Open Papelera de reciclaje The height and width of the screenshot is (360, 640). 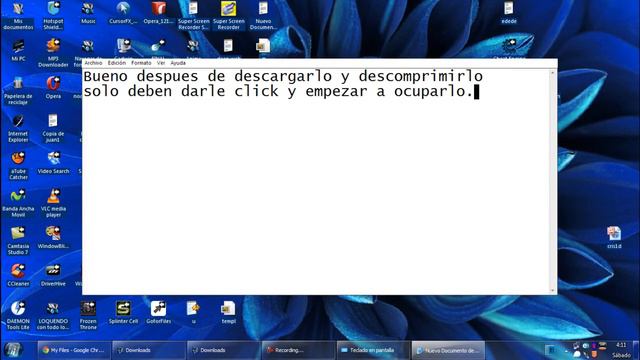18,91
